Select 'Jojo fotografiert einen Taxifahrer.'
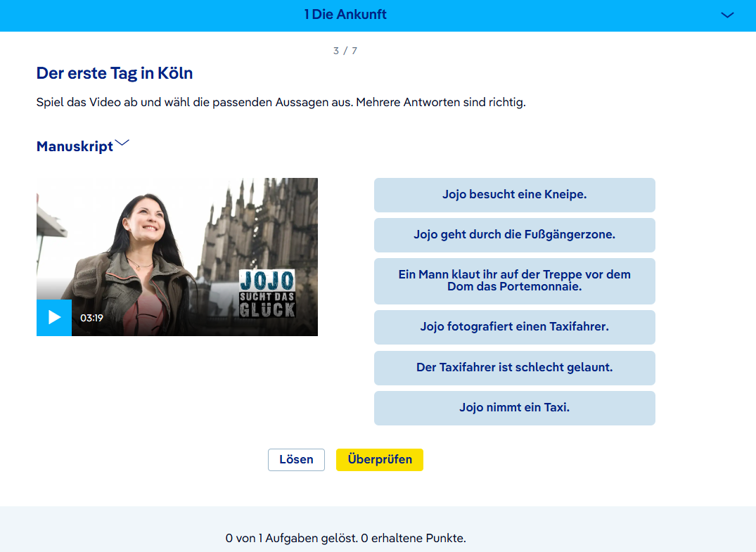Image resolution: width=756 pixels, height=552 pixels. [515, 327]
